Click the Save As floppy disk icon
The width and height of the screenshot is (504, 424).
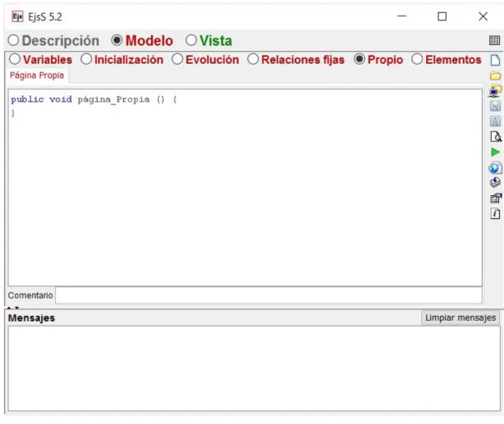point(495,121)
